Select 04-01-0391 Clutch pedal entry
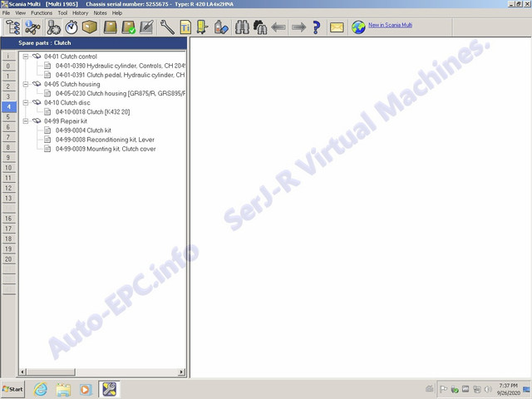 [x=121, y=75]
